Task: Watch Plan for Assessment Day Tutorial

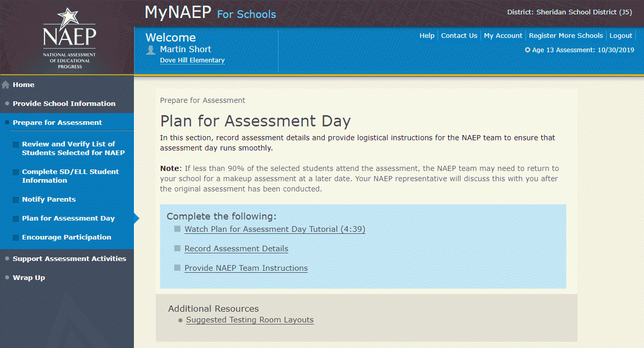Action: [275, 229]
